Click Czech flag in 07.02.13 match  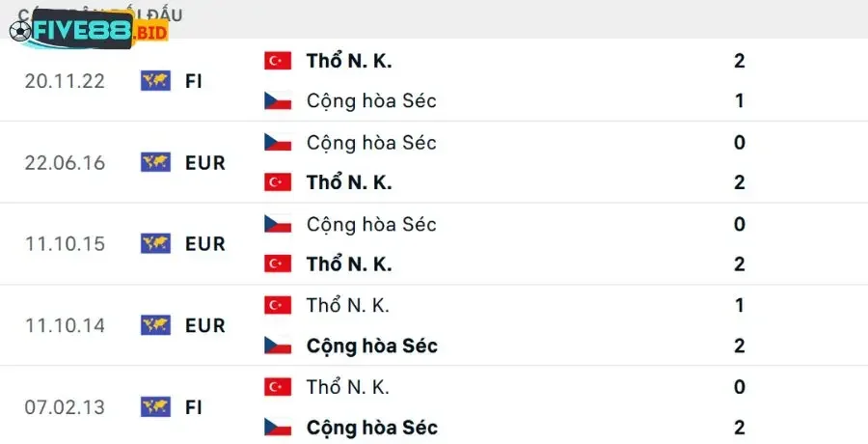(278, 427)
